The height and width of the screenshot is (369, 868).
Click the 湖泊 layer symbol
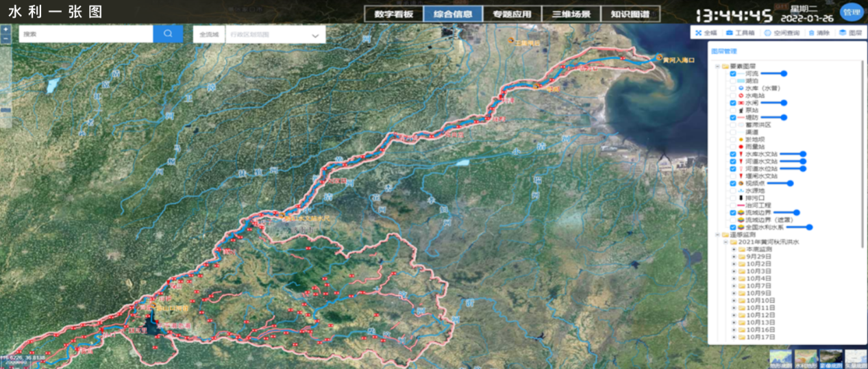(741, 81)
